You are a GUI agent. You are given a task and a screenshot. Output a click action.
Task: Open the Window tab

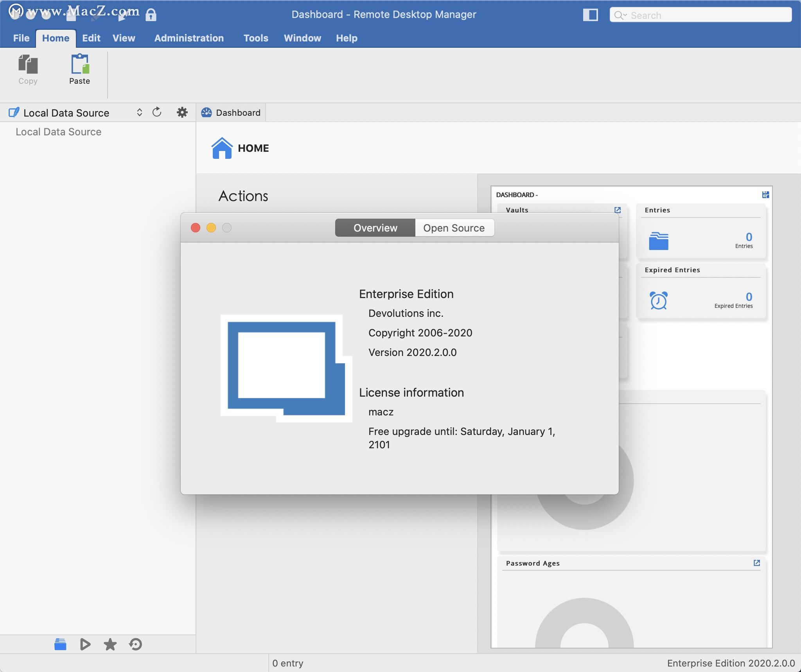coord(302,38)
